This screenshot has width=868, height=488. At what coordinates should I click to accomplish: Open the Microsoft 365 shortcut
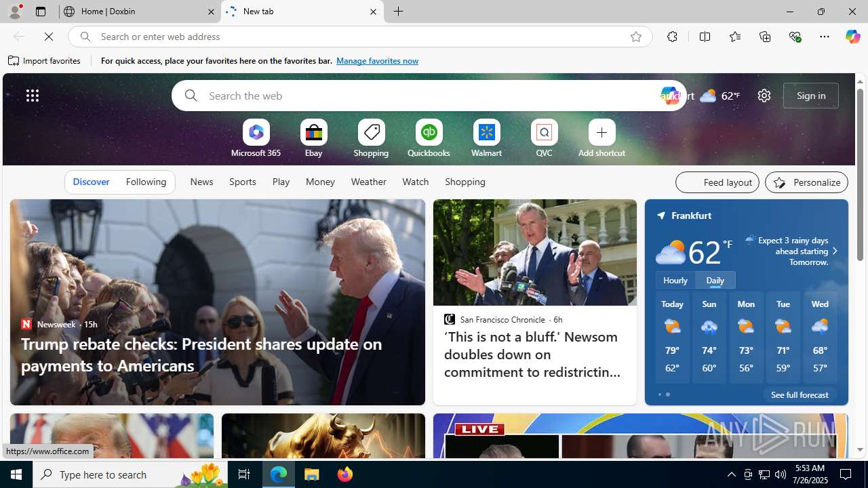[256, 140]
